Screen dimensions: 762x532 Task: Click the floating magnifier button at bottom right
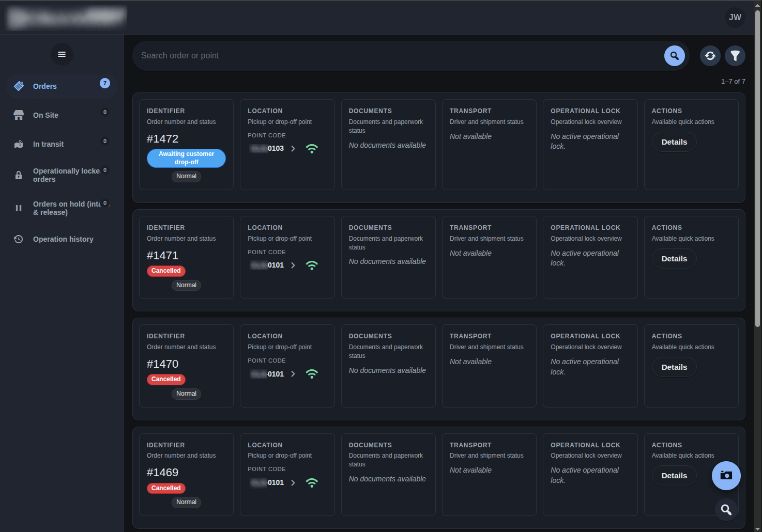point(726,510)
